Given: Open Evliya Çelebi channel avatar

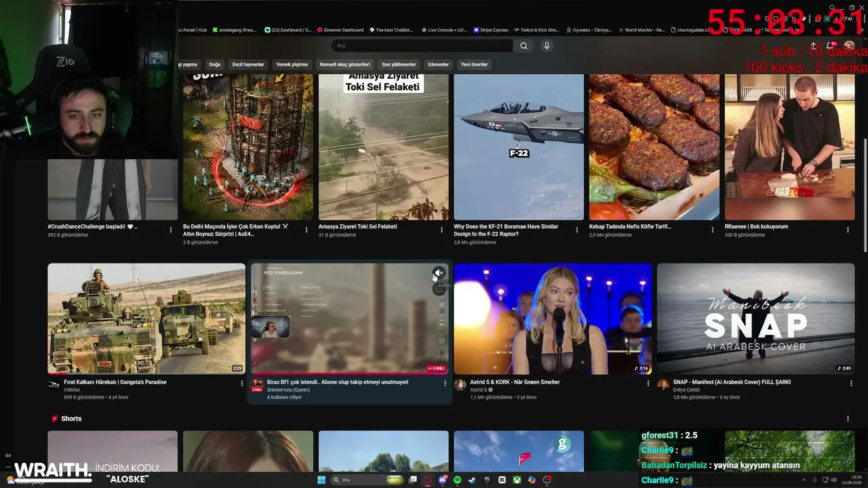Looking at the screenshot, I should 663,384.
